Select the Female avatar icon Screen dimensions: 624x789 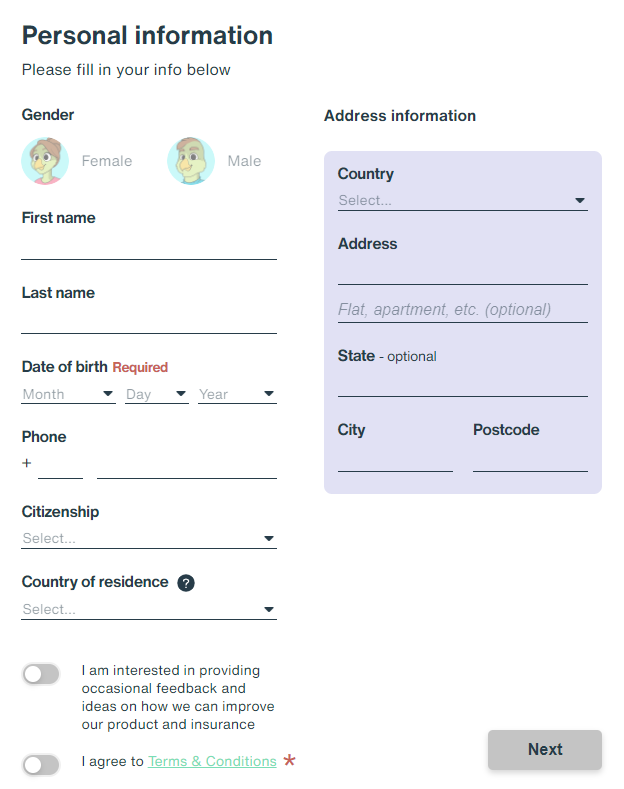coord(45,161)
